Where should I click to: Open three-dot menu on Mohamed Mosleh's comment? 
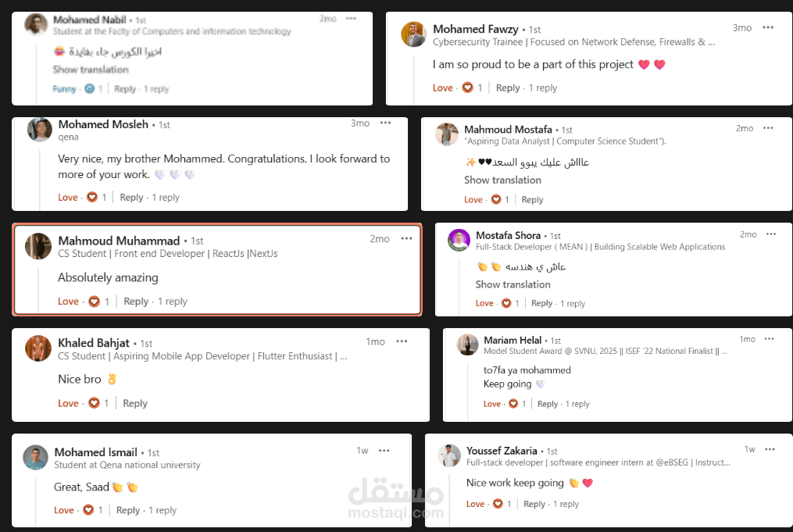coord(385,123)
